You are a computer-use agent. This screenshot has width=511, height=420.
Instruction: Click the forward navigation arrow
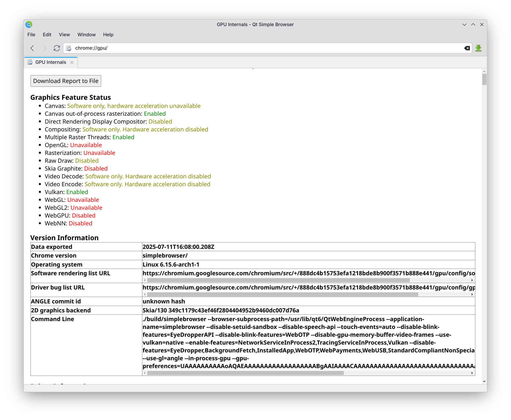point(44,48)
